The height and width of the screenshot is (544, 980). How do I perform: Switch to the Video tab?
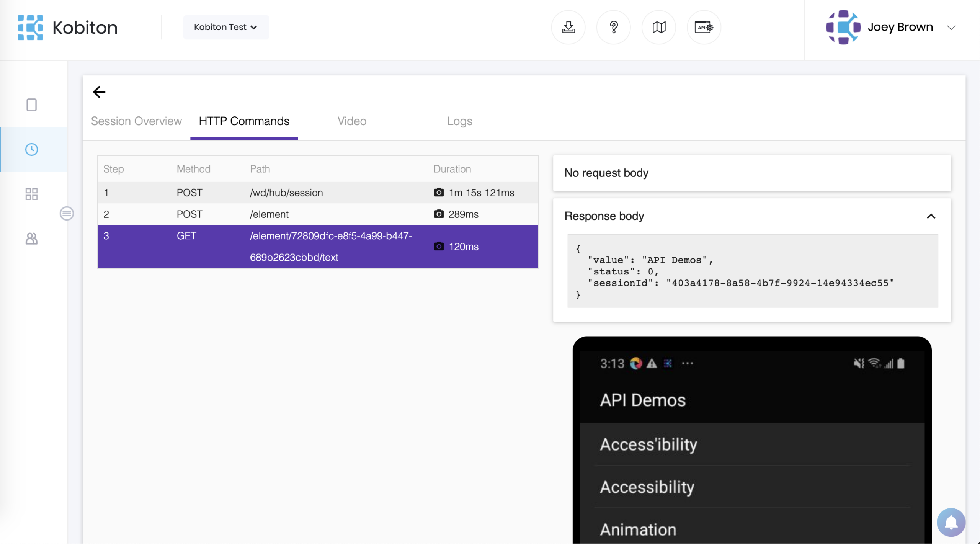click(352, 121)
